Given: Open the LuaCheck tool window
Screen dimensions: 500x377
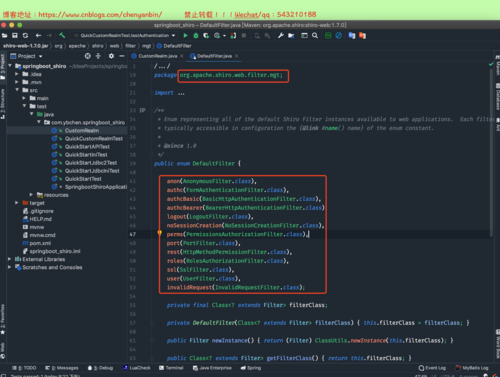Looking at the screenshot, I should pos(137,368).
